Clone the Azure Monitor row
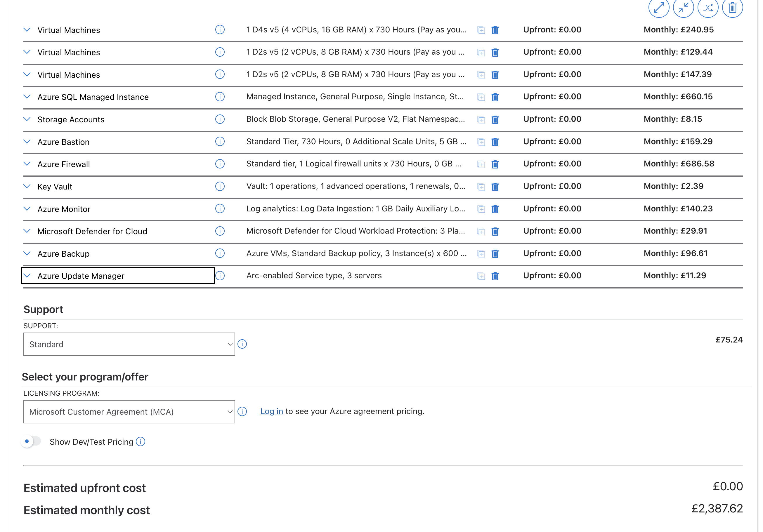Image resolution: width=763 pixels, height=532 pixels. coord(481,209)
